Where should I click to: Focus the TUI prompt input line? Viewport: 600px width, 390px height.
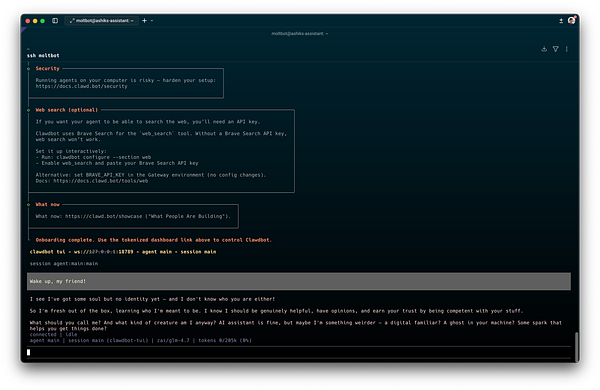coord(299,352)
